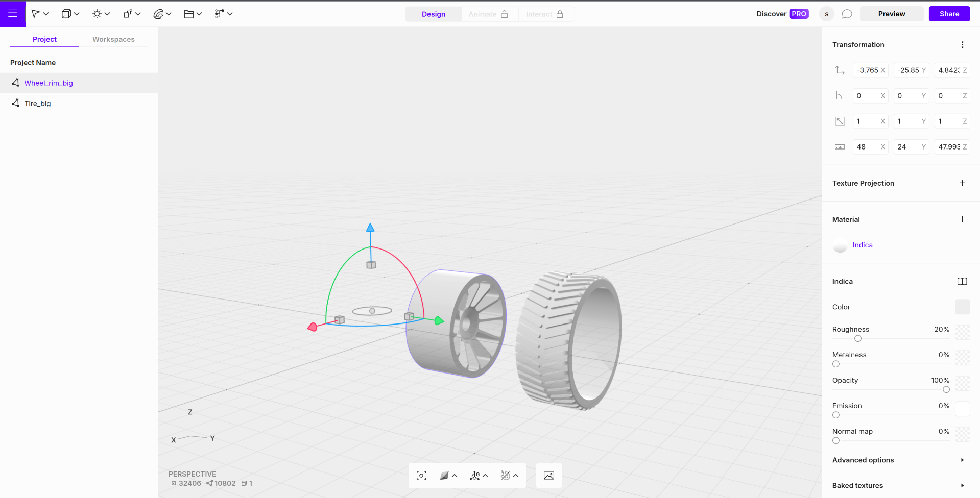
Task: Open the user avatar 's' account
Action: (x=827, y=14)
